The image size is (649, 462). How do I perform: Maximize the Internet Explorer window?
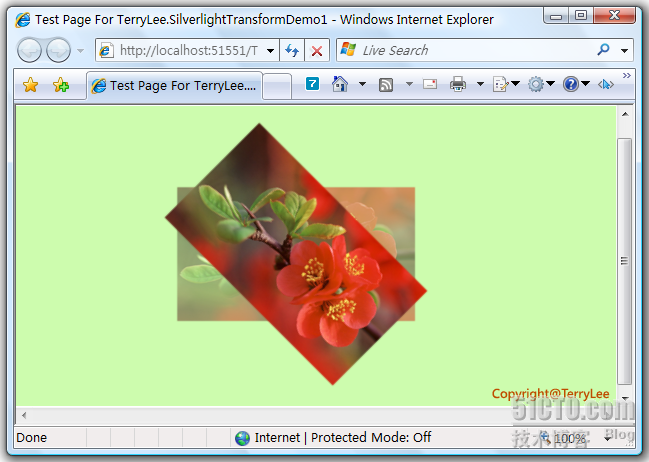(580, 16)
